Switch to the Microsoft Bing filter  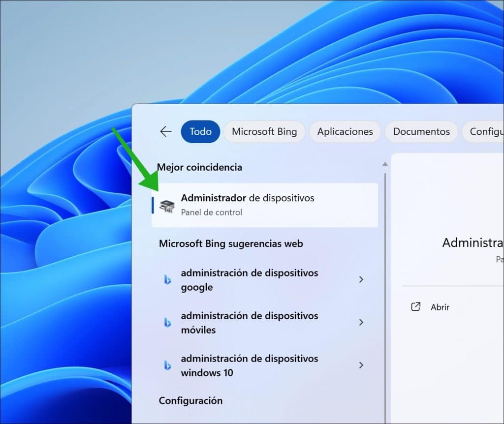tap(264, 131)
